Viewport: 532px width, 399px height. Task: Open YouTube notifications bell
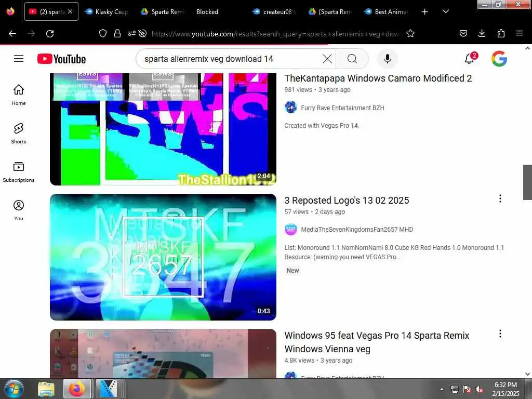470,58
